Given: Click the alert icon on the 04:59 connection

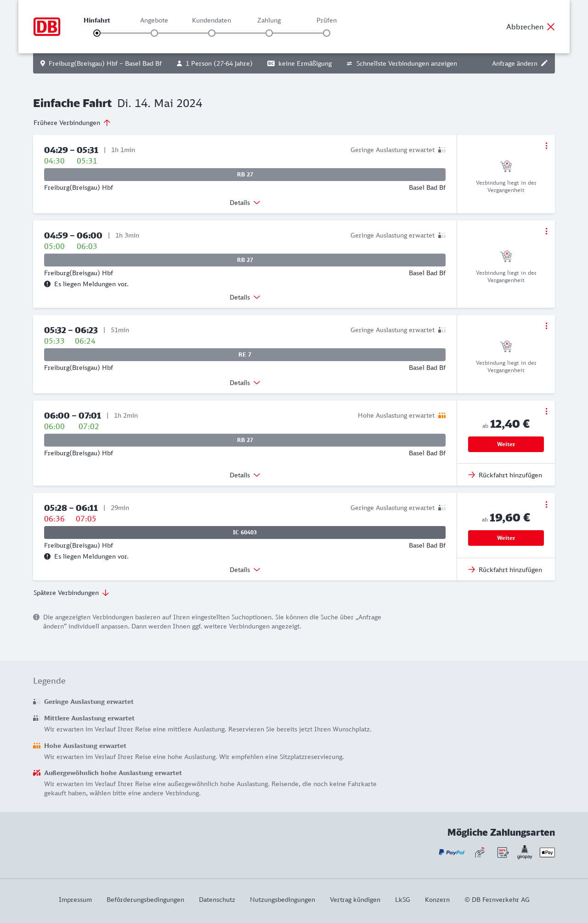Looking at the screenshot, I should (47, 284).
